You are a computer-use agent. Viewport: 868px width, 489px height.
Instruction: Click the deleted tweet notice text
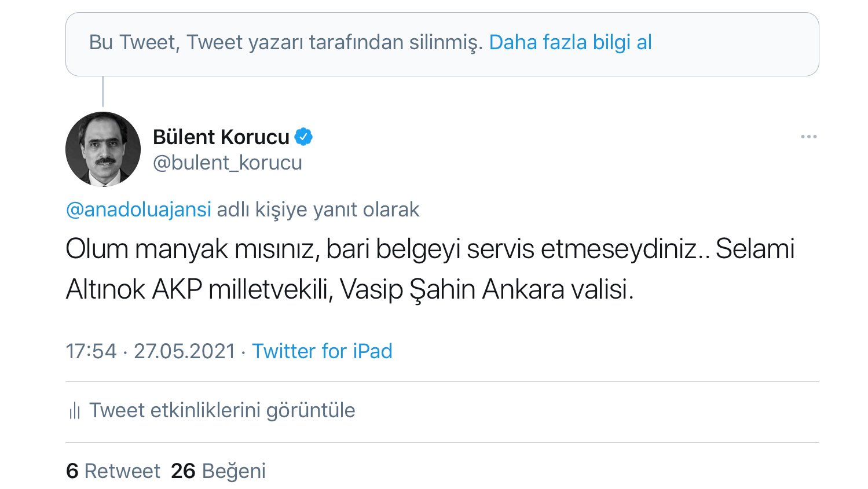pyautogui.click(x=285, y=42)
